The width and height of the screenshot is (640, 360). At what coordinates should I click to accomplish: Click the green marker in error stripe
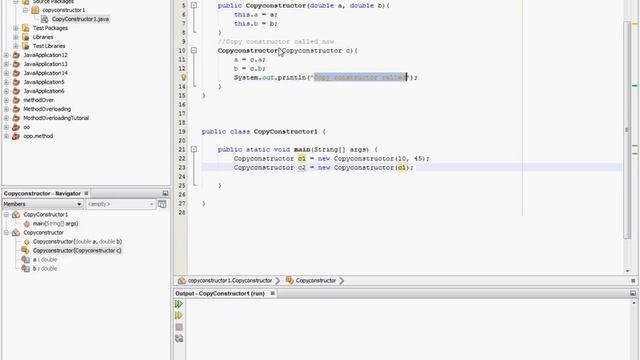click(x=635, y=86)
